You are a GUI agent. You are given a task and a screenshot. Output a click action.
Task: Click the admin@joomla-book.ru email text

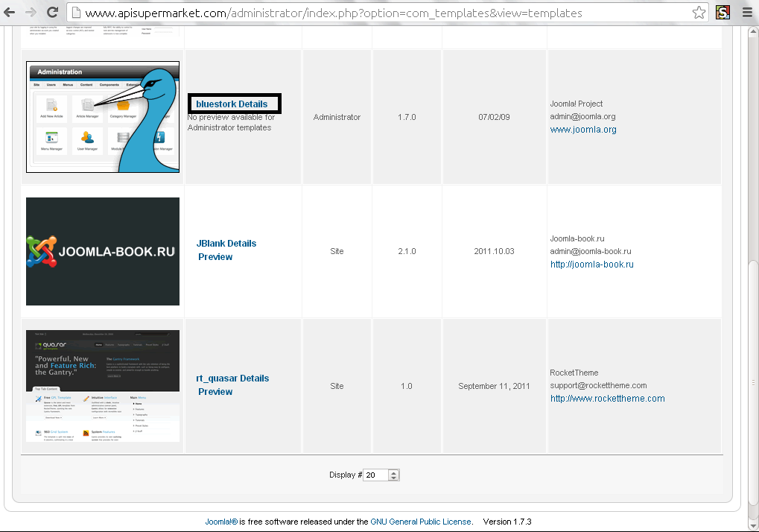(591, 251)
